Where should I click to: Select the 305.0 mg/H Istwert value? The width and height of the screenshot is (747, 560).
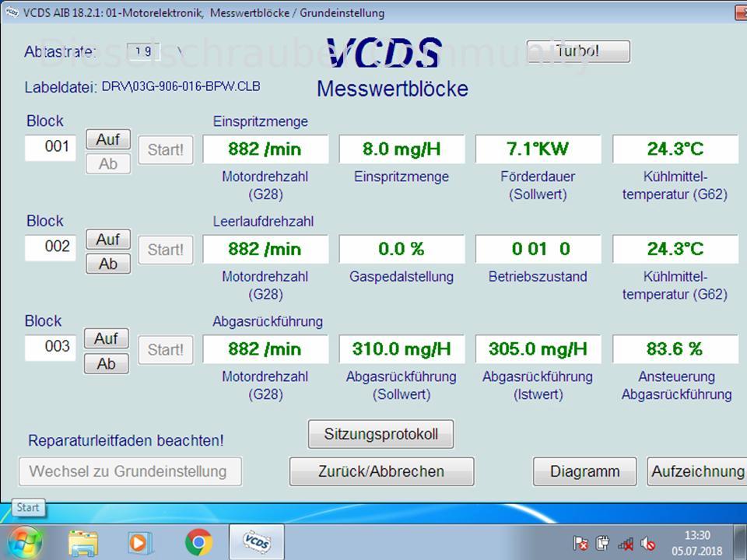pos(538,349)
